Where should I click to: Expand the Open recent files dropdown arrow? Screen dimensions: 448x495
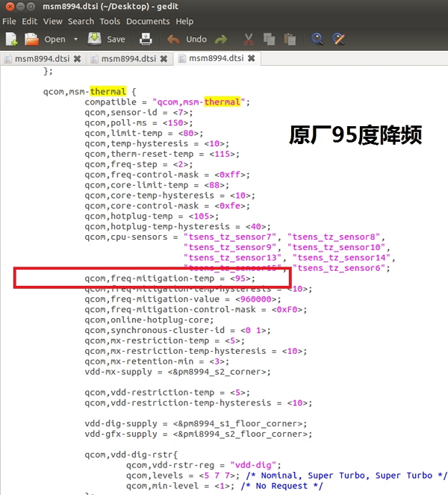click(x=75, y=40)
